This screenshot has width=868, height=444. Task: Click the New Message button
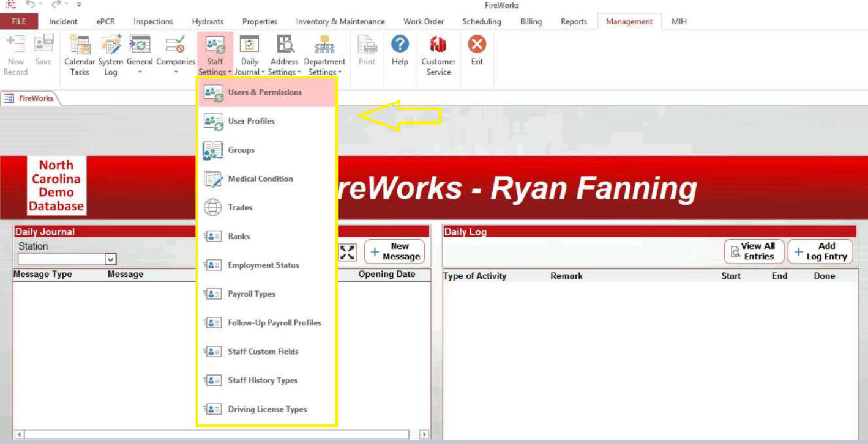(x=394, y=251)
